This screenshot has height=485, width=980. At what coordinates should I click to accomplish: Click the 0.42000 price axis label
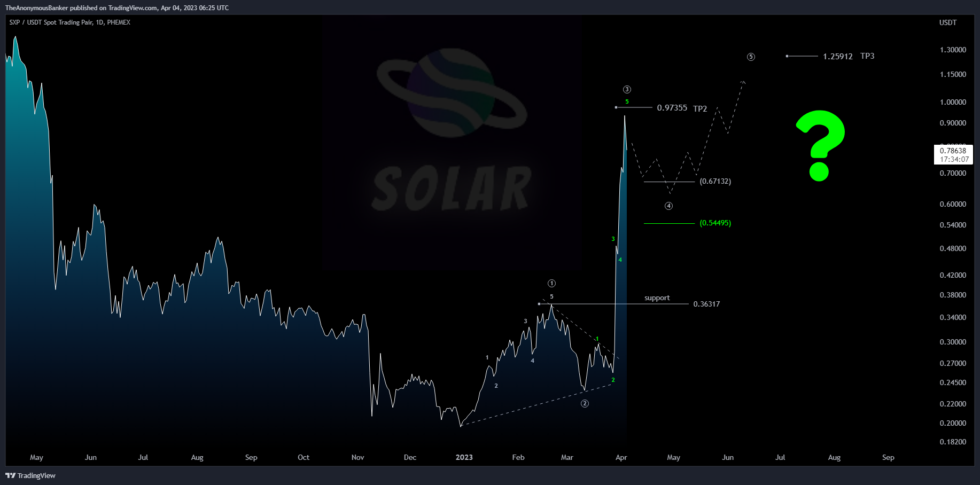coord(953,275)
